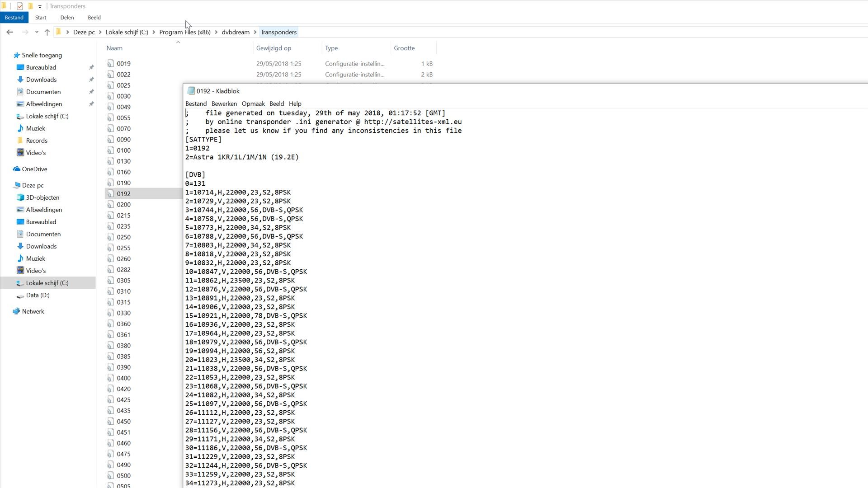This screenshot has height=488, width=868.
Task: Open Notepad's Bewerken menu
Action: pos(224,103)
